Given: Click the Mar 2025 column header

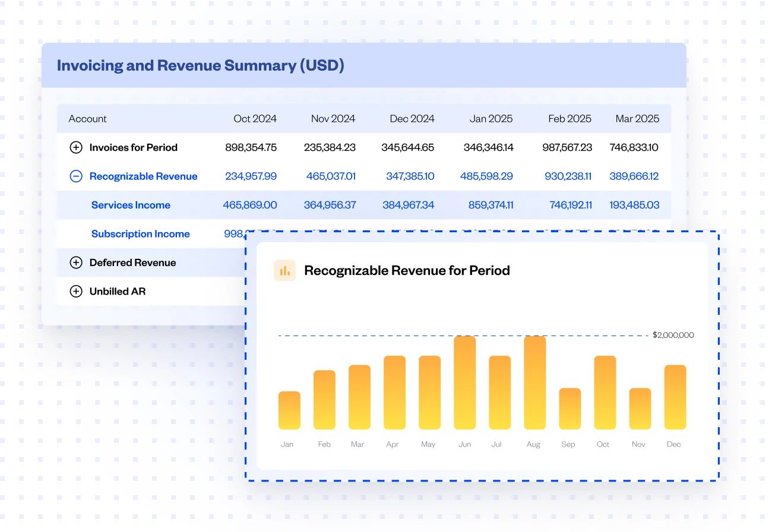Looking at the screenshot, I should click(x=637, y=118).
